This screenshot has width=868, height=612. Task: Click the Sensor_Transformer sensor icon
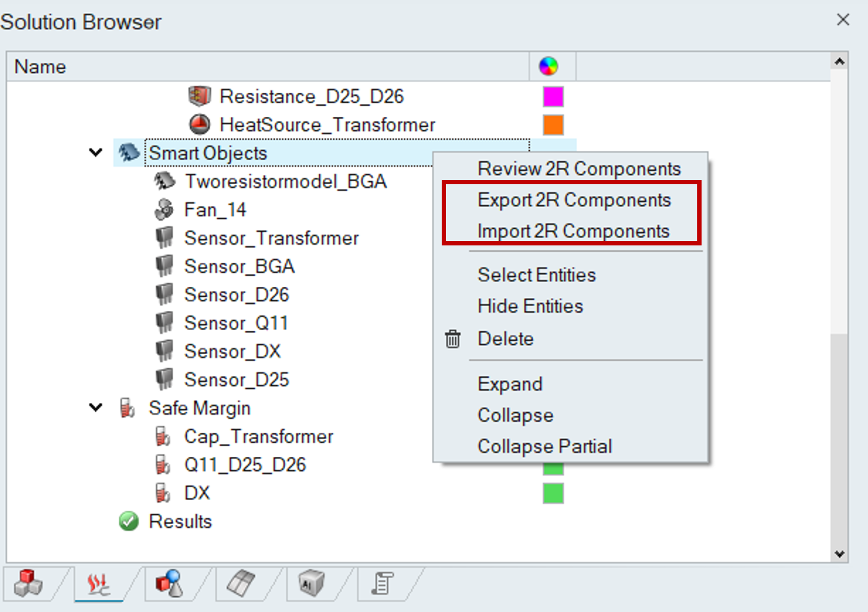coord(164,238)
